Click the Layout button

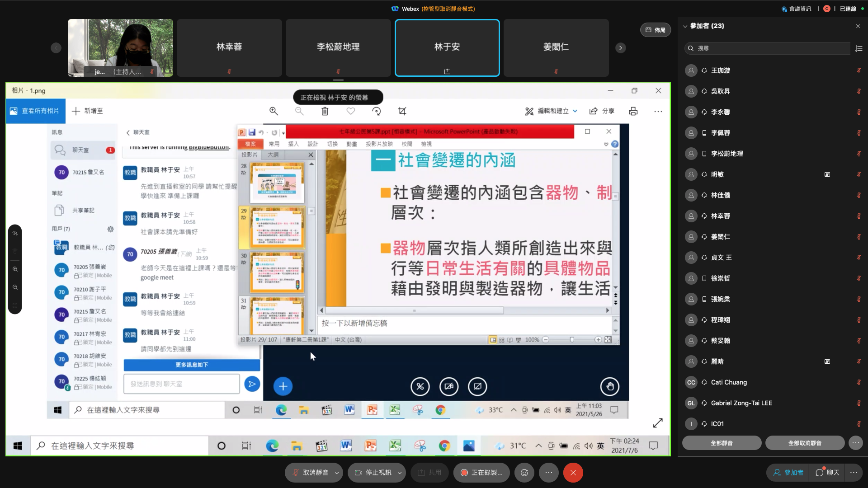[x=655, y=30]
